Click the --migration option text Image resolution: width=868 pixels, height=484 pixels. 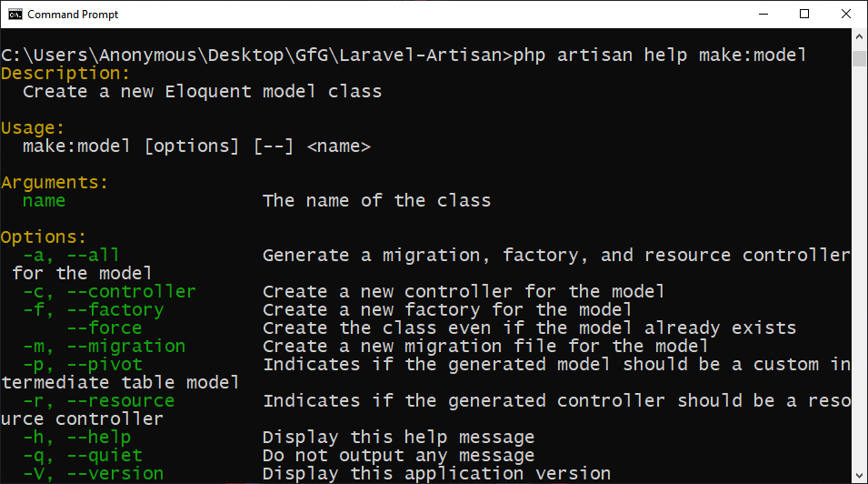tap(126, 346)
